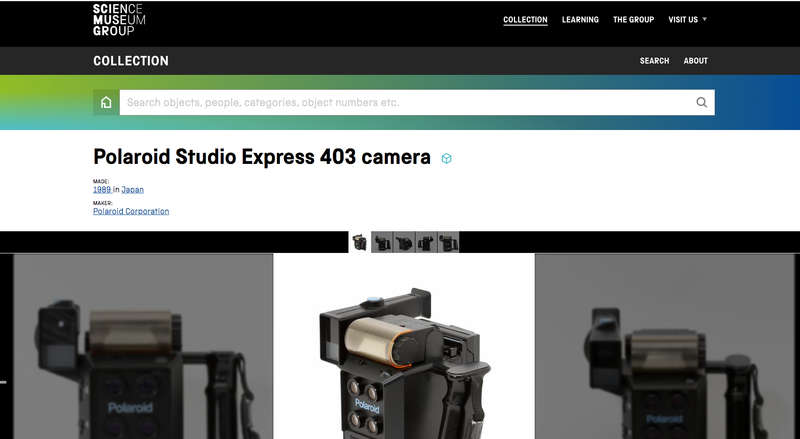Open The Group menu item
Screen dimensions: 800x439
[x=633, y=20]
